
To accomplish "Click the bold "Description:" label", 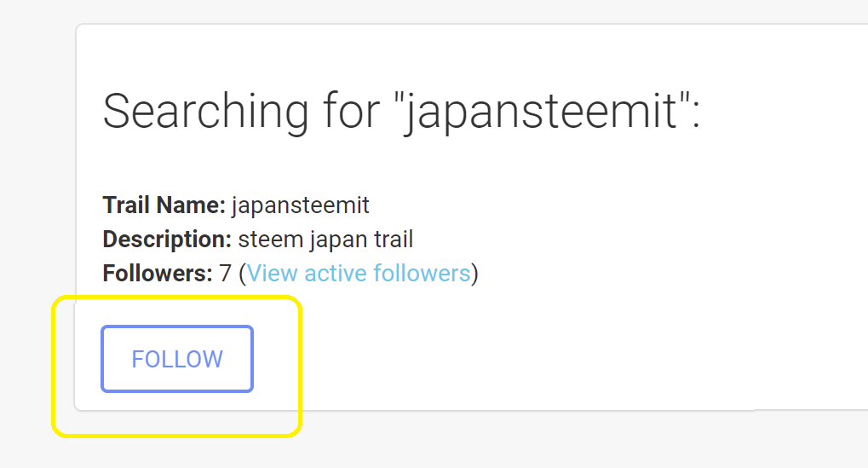I will [x=167, y=240].
